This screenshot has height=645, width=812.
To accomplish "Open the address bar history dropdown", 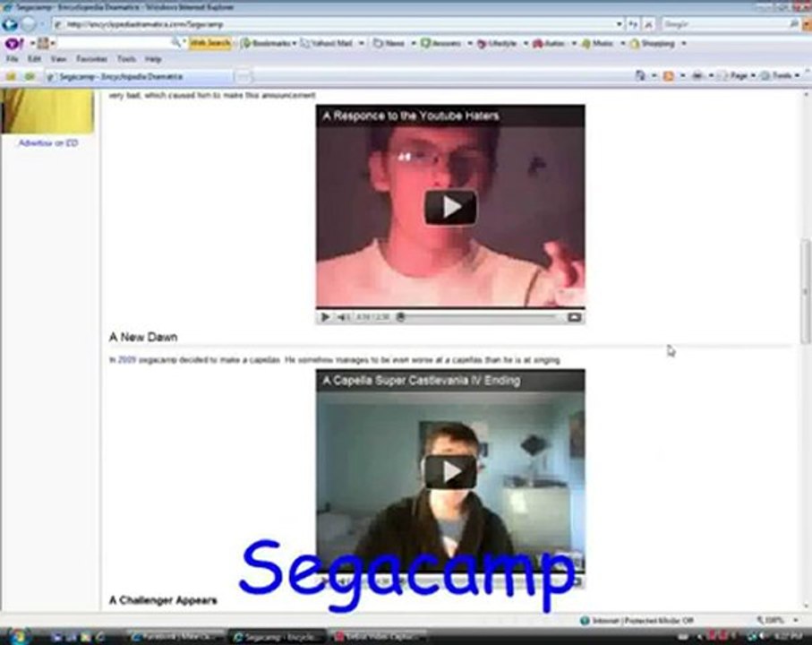I will 619,24.
